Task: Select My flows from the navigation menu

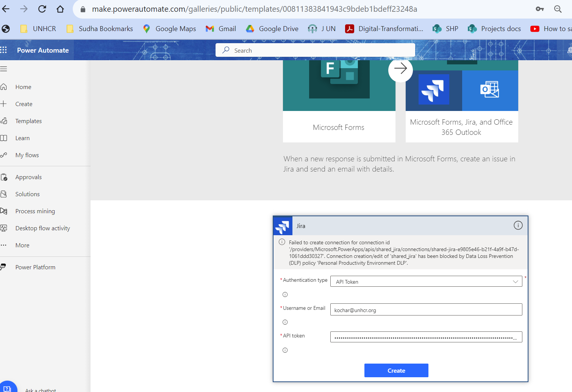Action: tap(27, 155)
